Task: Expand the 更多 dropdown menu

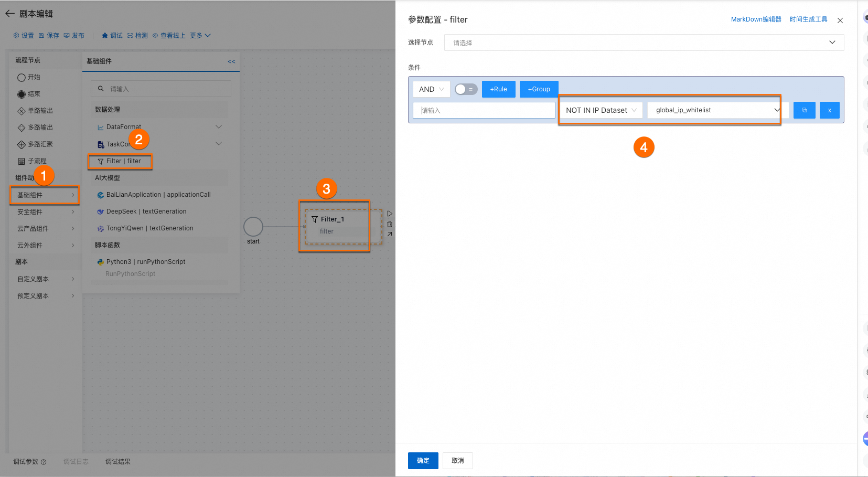Action: (200, 36)
